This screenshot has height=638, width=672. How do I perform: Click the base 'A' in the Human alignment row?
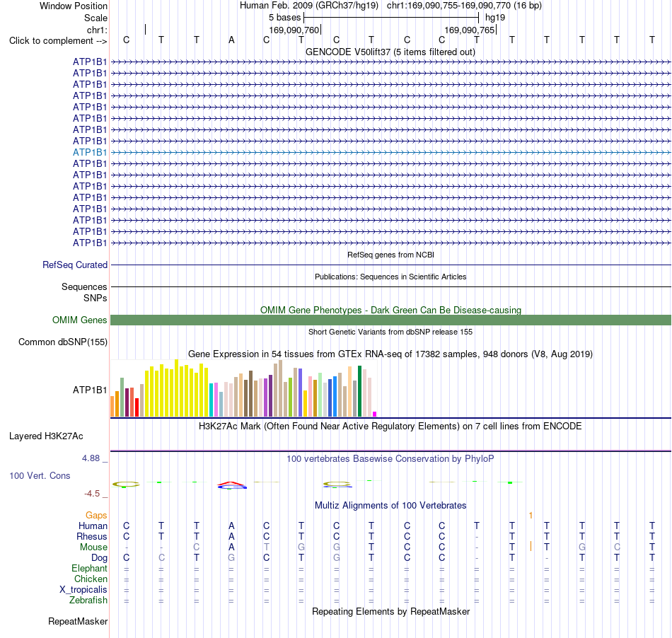pos(231,526)
